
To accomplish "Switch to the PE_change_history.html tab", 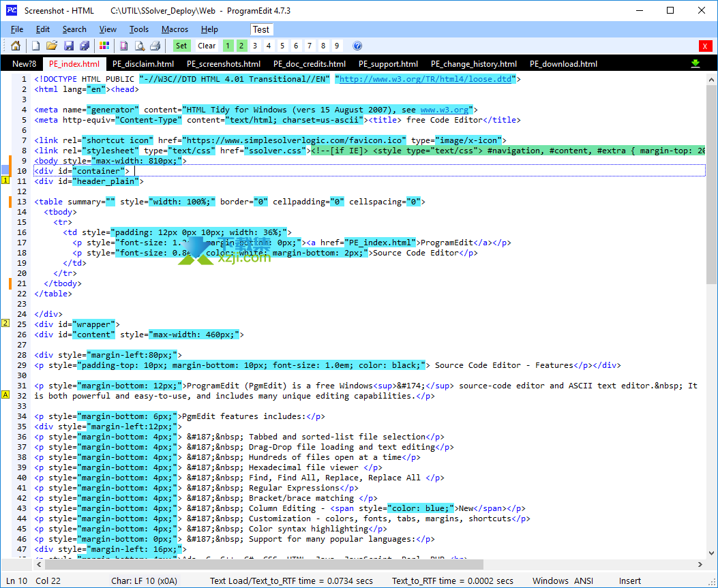I will (474, 63).
